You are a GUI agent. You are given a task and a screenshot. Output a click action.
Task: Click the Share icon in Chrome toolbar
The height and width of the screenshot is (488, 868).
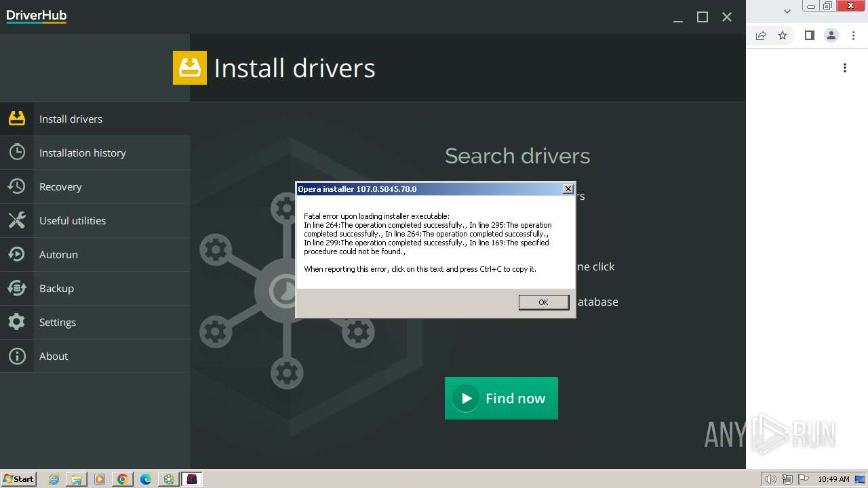click(x=761, y=35)
